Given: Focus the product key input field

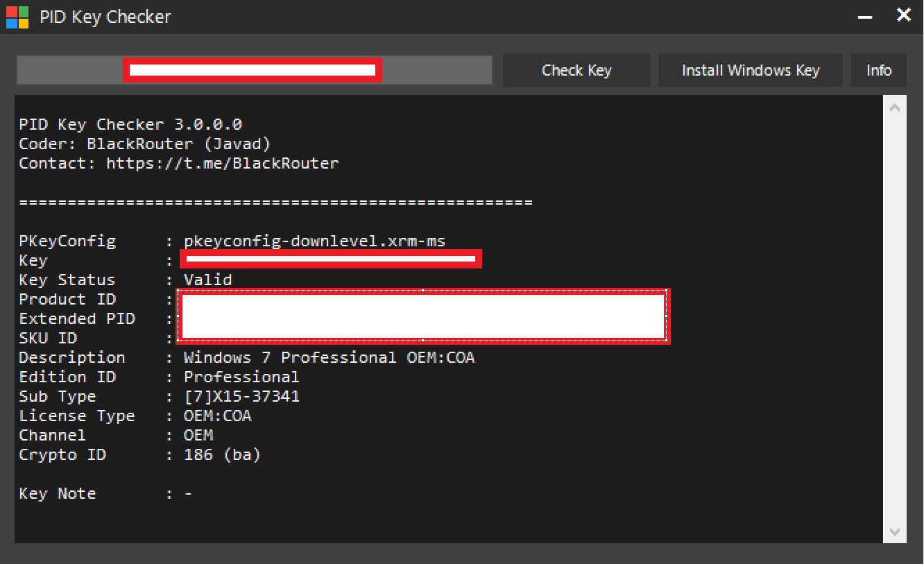Looking at the screenshot, I should pyautogui.click(x=254, y=71).
